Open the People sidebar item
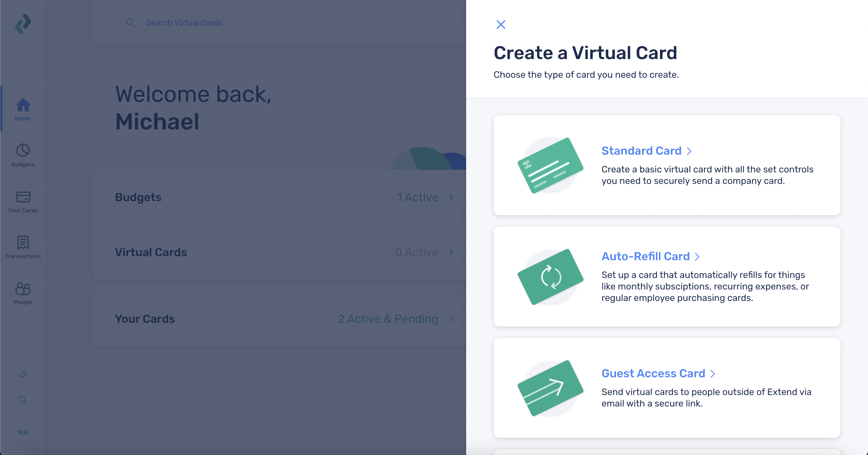 tap(23, 293)
